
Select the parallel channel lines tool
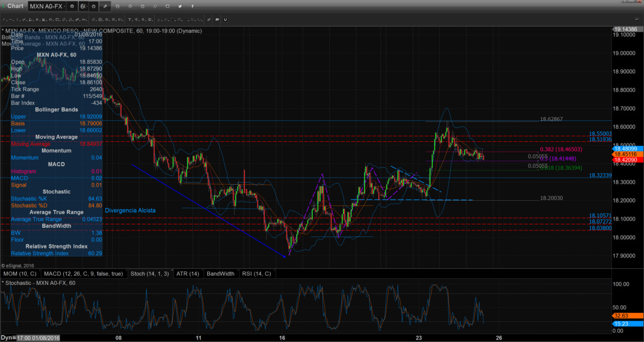coord(93,20)
